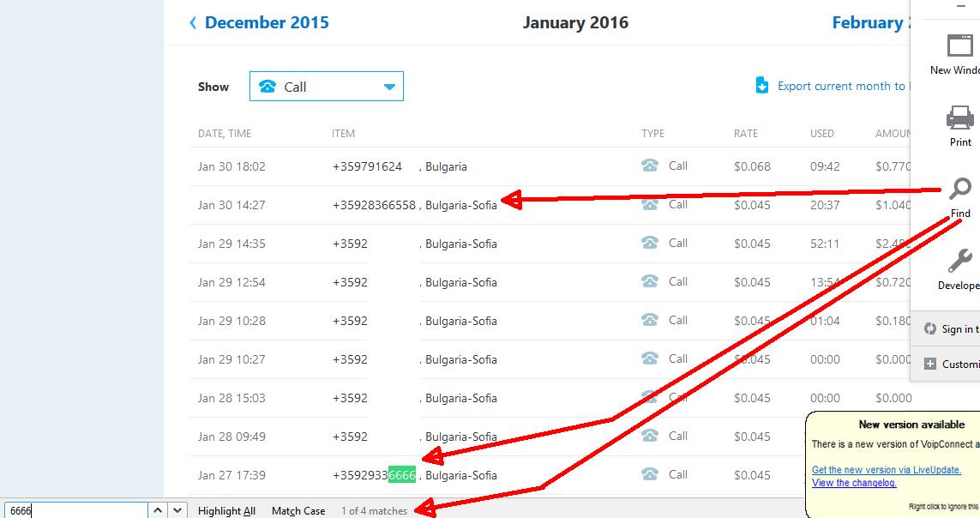Click the Print icon in menu
980x518 pixels.
tap(959, 117)
